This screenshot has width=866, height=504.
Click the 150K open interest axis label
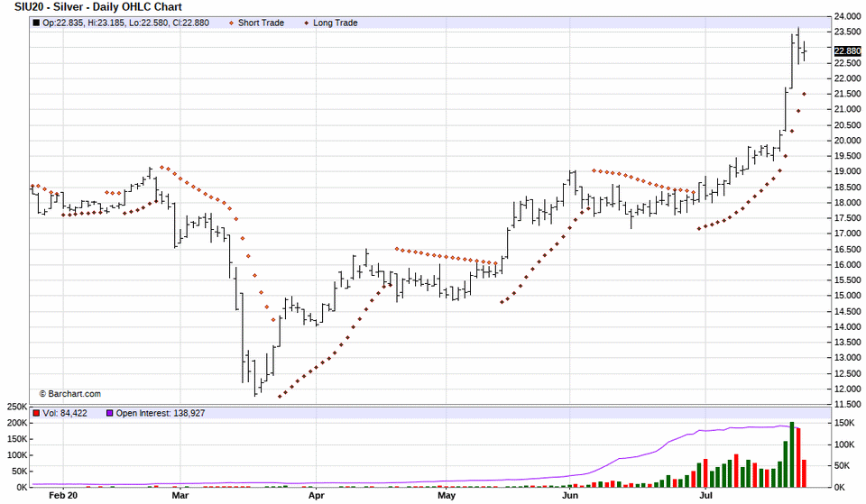click(x=844, y=423)
